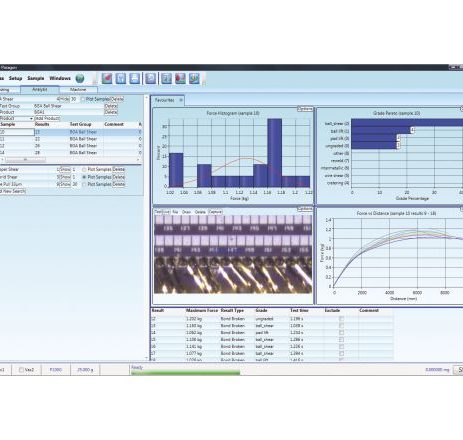The width and height of the screenshot is (463, 440).
Task: Open the Sample menu
Action: [36, 78]
